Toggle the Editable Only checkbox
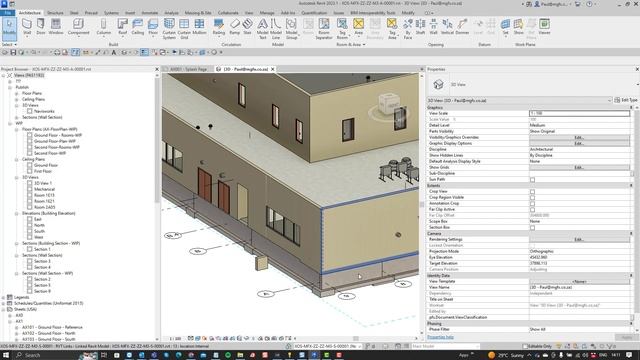 [525, 346]
